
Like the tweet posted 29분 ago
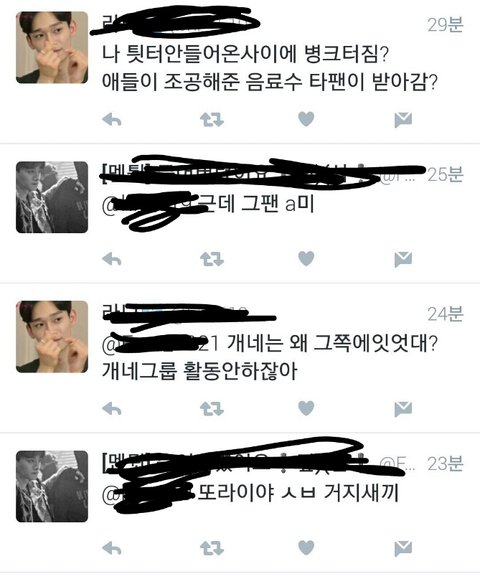[306, 119]
